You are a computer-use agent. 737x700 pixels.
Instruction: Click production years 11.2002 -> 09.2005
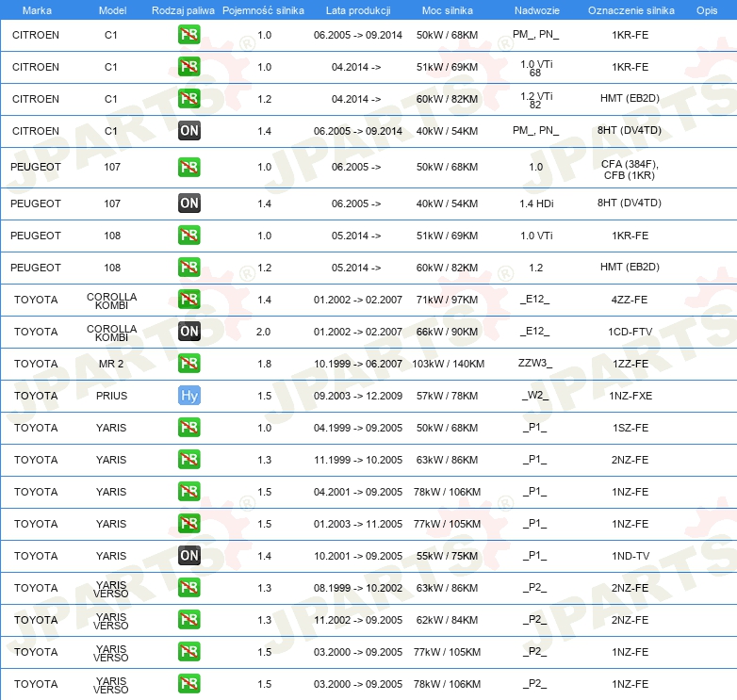click(358, 620)
